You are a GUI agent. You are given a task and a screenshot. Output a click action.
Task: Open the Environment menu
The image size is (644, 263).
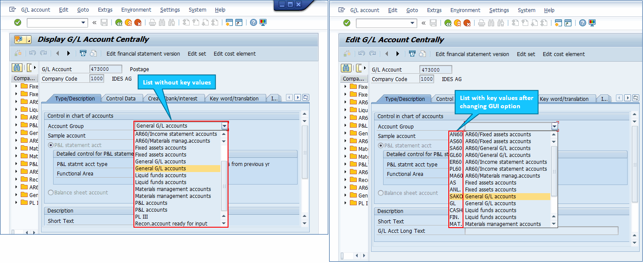pyautogui.click(x=136, y=9)
